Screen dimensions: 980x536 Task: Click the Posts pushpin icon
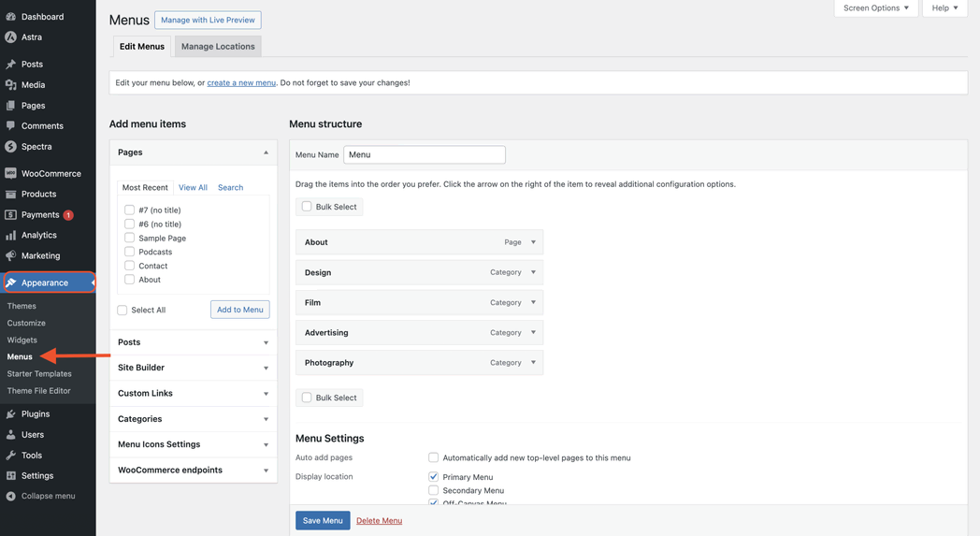(11, 65)
